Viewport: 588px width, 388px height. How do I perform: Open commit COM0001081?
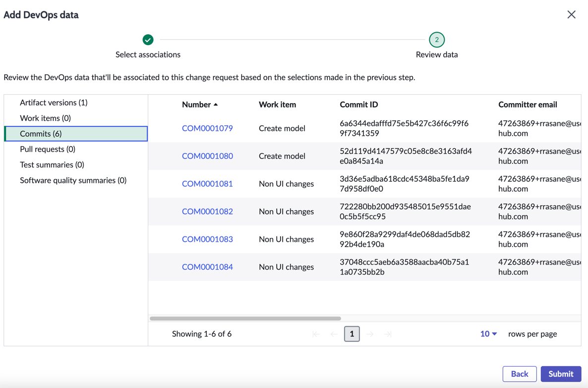pos(207,184)
